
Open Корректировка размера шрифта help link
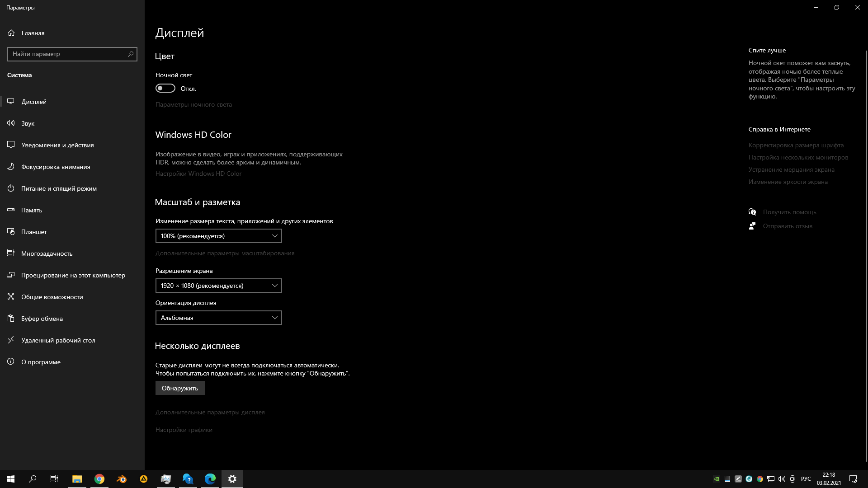(796, 145)
